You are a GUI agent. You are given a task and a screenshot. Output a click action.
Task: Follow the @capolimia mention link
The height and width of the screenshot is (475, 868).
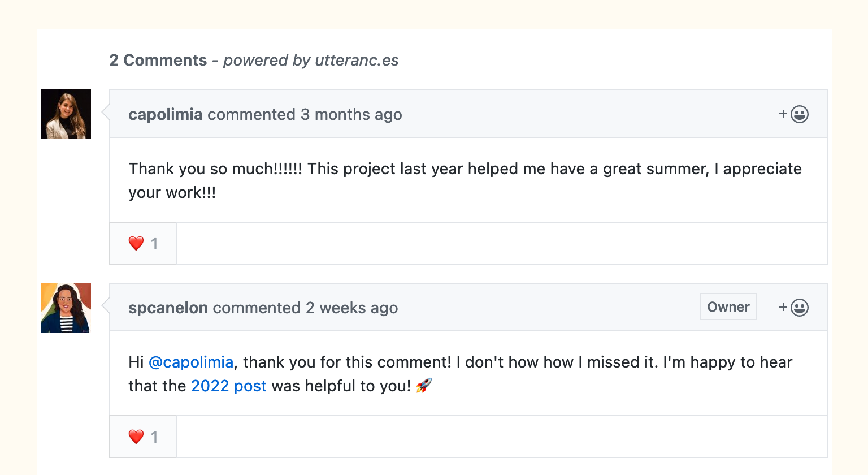(x=191, y=362)
